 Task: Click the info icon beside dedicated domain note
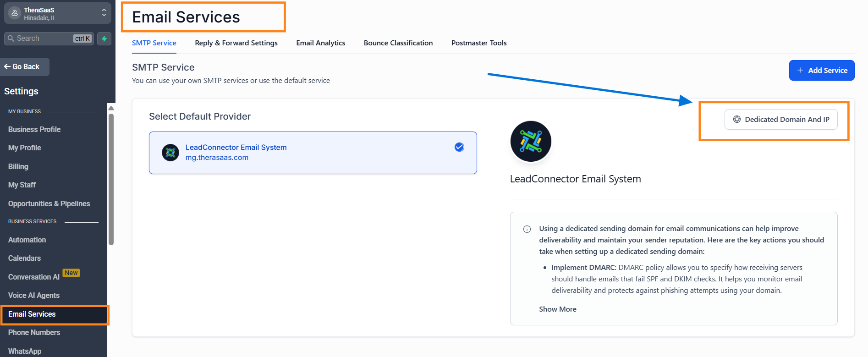pos(527,229)
